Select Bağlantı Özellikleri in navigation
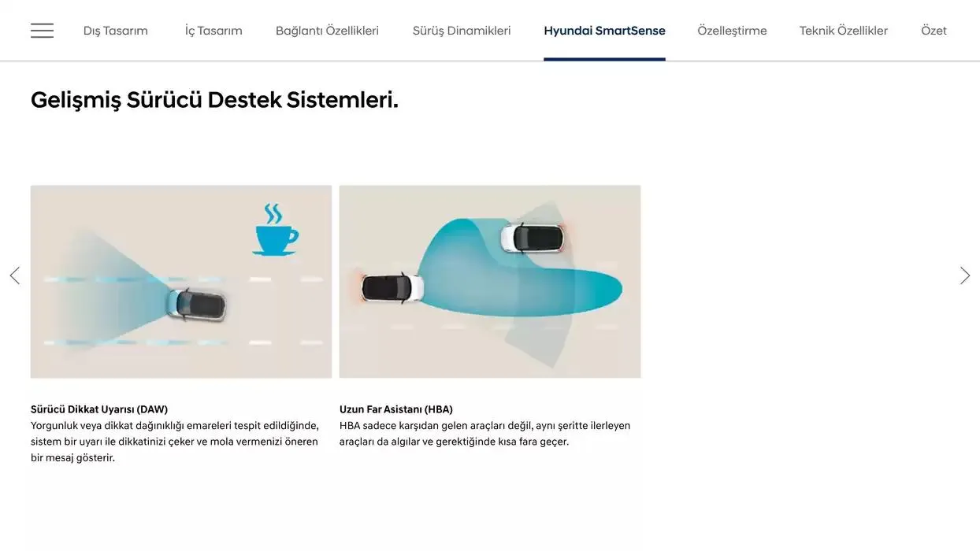980x551 pixels. click(x=327, y=31)
